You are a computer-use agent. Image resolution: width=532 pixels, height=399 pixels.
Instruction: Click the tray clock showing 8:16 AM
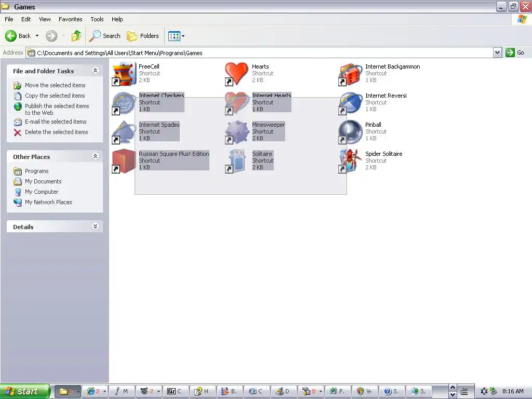pyautogui.click(x=513, y=391)
